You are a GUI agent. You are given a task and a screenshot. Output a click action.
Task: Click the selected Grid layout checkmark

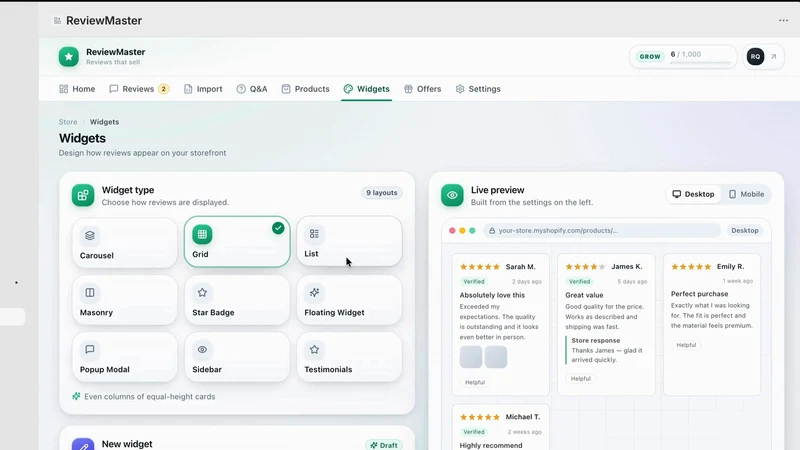tap(278, 228)
